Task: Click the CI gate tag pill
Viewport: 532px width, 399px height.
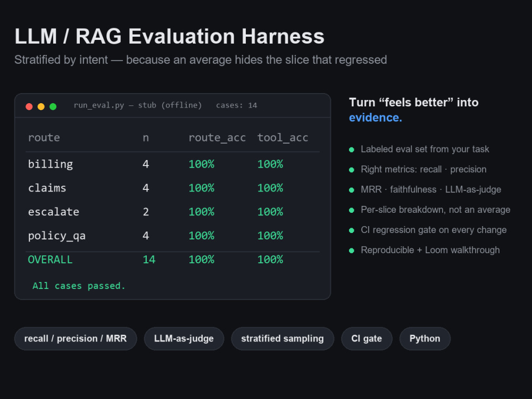Action: (367, 338)
